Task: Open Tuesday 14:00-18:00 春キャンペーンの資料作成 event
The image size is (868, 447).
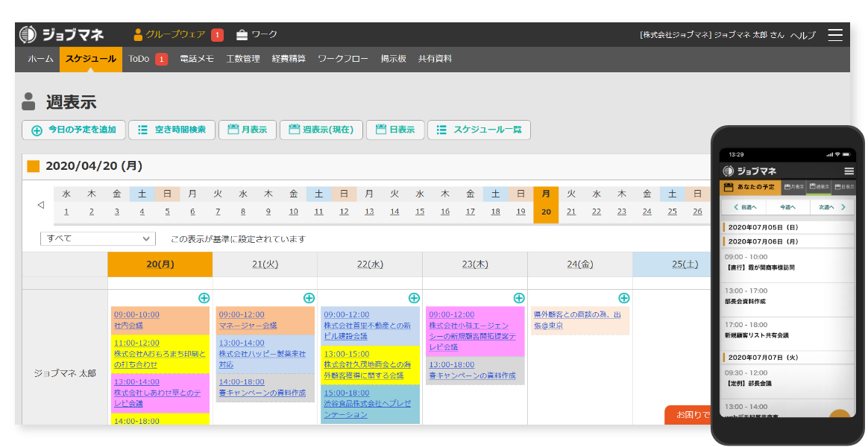Action: click(265, 388)
